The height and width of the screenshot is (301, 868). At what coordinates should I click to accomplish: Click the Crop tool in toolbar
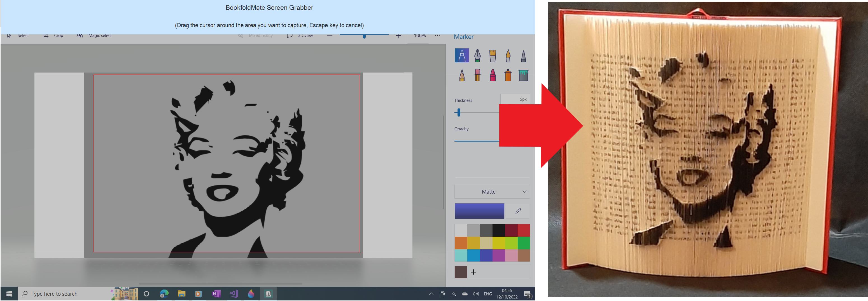pos(53,36)
